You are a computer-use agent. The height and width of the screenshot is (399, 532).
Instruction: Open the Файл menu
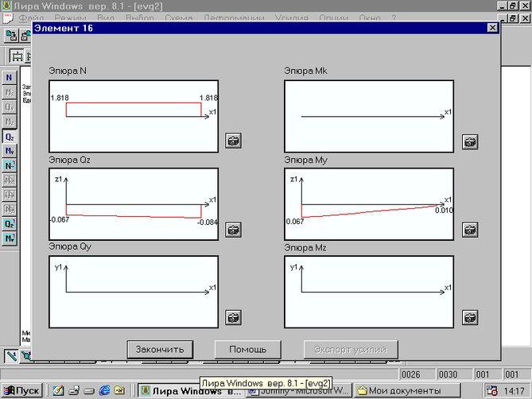click(31, 17)
